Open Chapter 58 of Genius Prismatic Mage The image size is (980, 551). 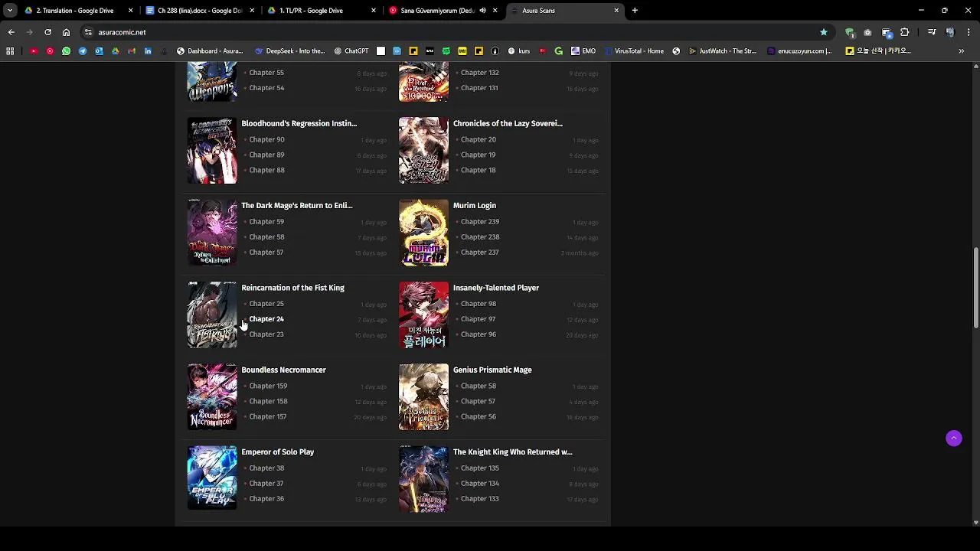click(x=479, y=386)
